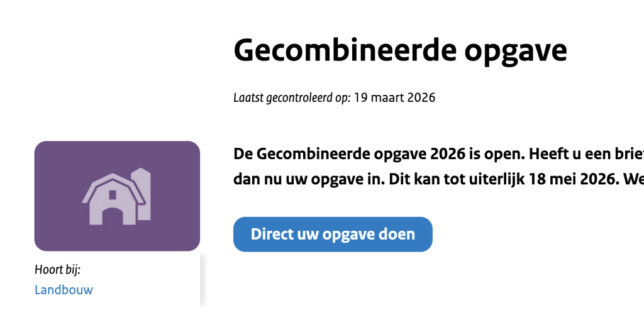Open the Landbouw link
The image size is (644, 310).
(64, 290)
